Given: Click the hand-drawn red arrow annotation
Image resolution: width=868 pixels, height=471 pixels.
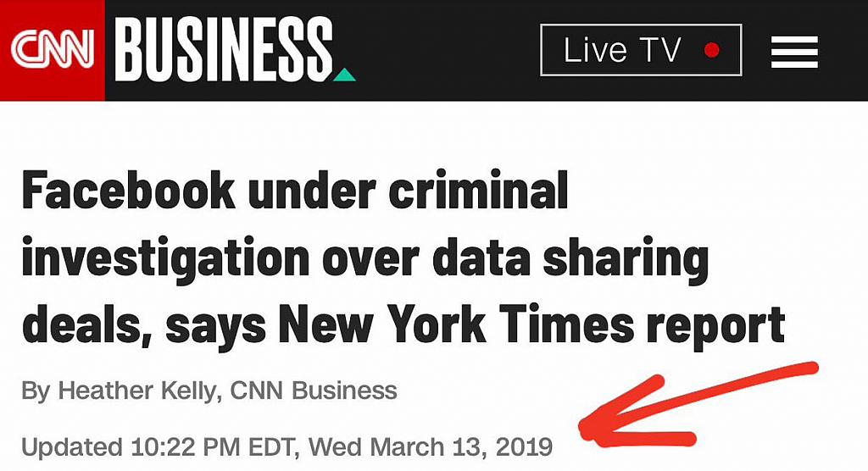Looking at the screenshot, I should (x=695, y=407).
